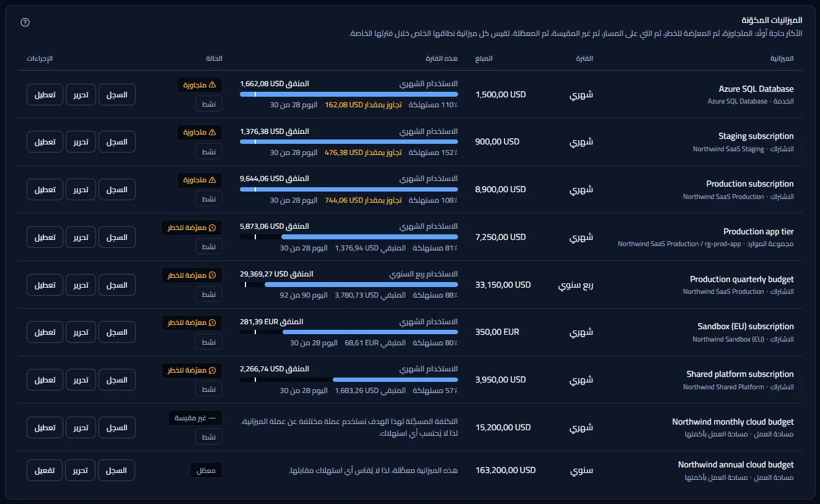Screen dimensions: 820x504
Task: Click the هذه الفترة column header
Action: tap(442, 58)
